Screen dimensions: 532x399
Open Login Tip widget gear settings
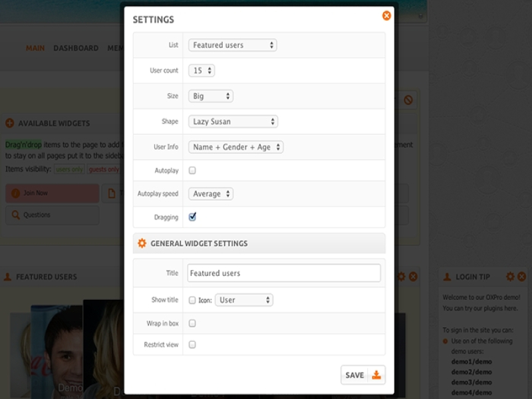[510, 277]
